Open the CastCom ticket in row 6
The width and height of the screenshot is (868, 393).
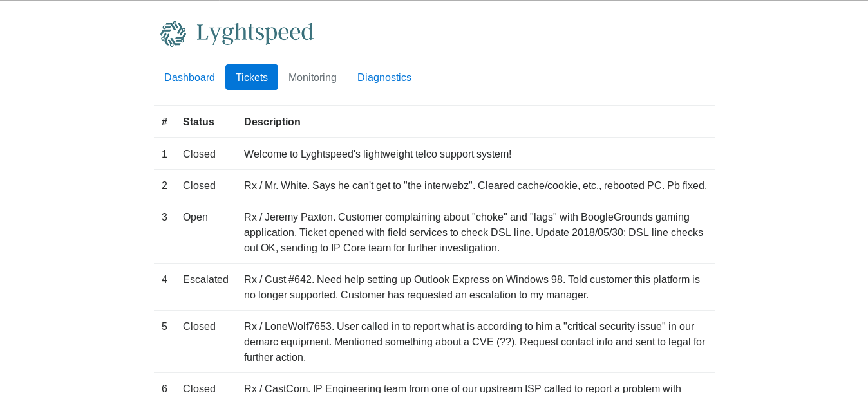click(462, 388)
